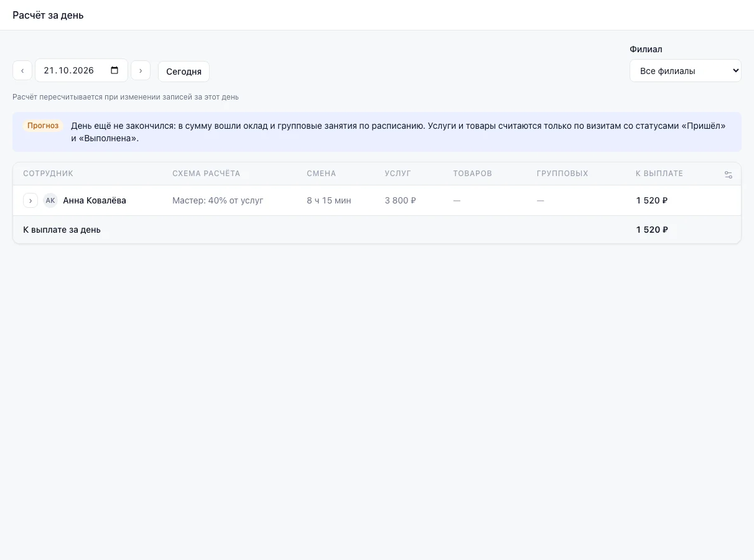Click the services amount «3 800 ₽»
Screen dimensions: 754x560
pos(400,200)
